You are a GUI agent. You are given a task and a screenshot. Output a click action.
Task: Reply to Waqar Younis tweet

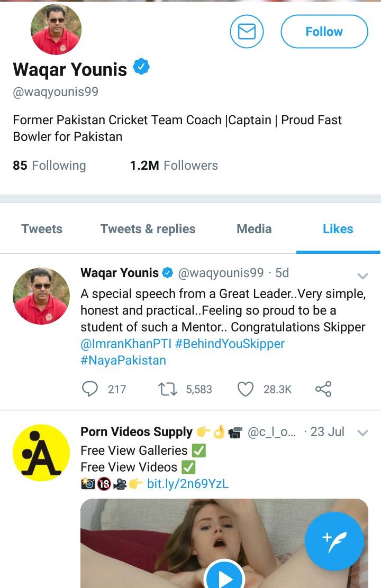point(90,389)
